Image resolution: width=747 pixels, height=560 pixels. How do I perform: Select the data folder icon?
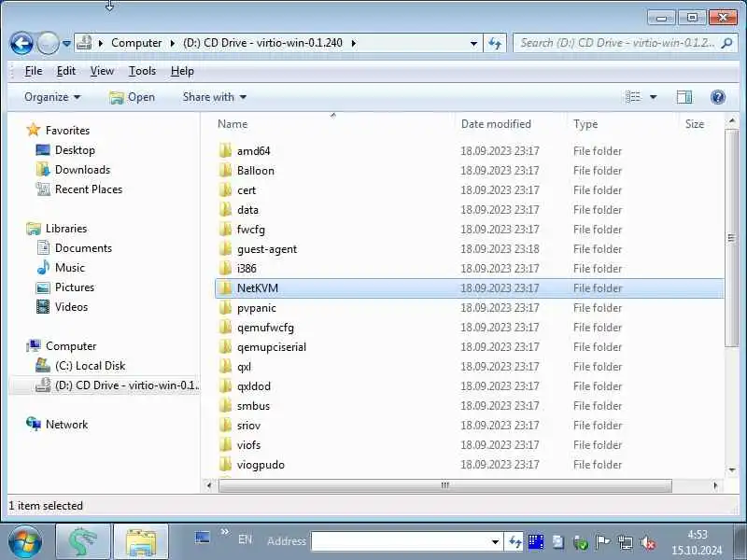point(225,209)
